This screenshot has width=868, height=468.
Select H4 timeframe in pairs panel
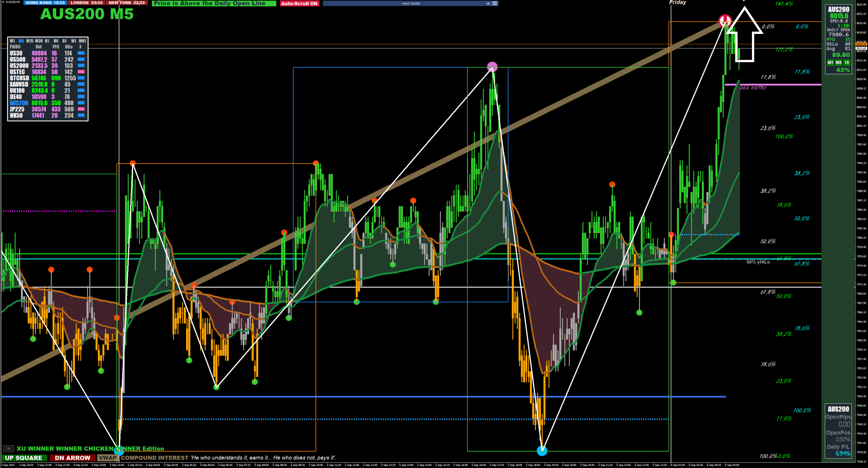coord(56,41)
